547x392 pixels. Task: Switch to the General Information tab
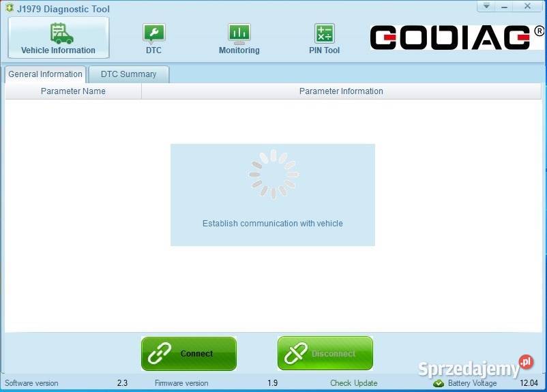coord(45,74)
